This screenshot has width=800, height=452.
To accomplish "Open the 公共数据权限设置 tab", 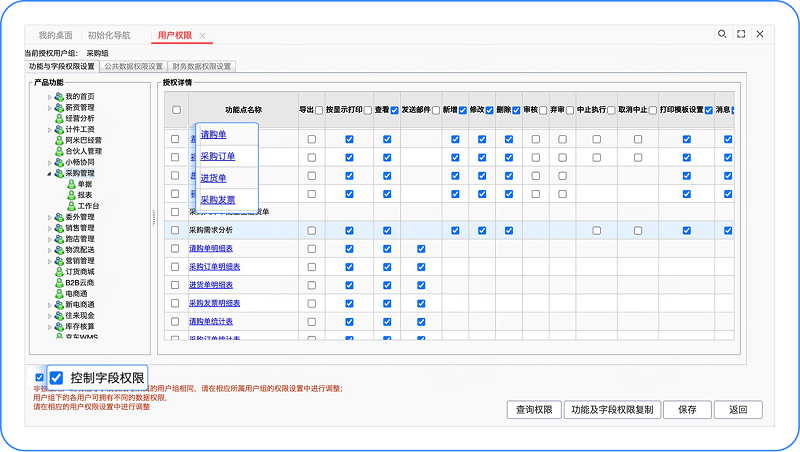I will pos(134,66).
